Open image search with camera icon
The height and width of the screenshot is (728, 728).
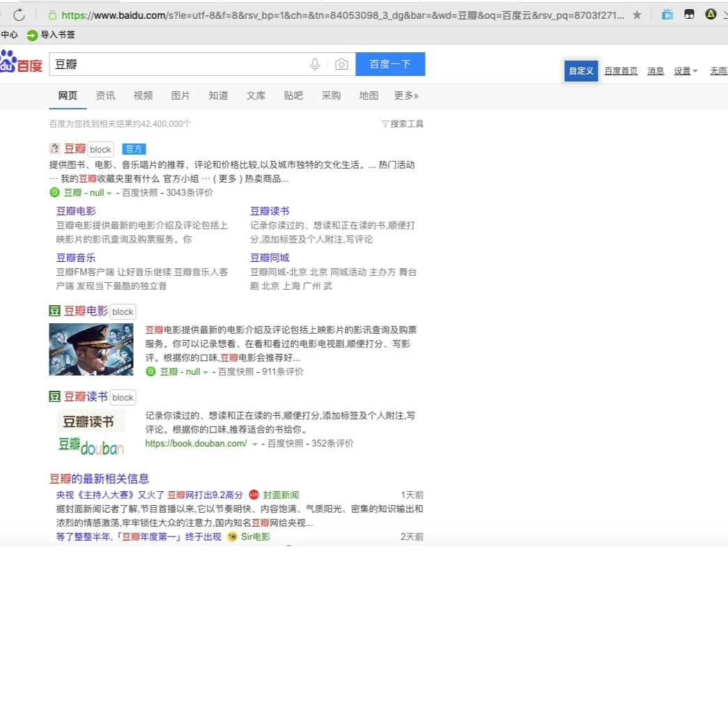[x=341, y=64]
